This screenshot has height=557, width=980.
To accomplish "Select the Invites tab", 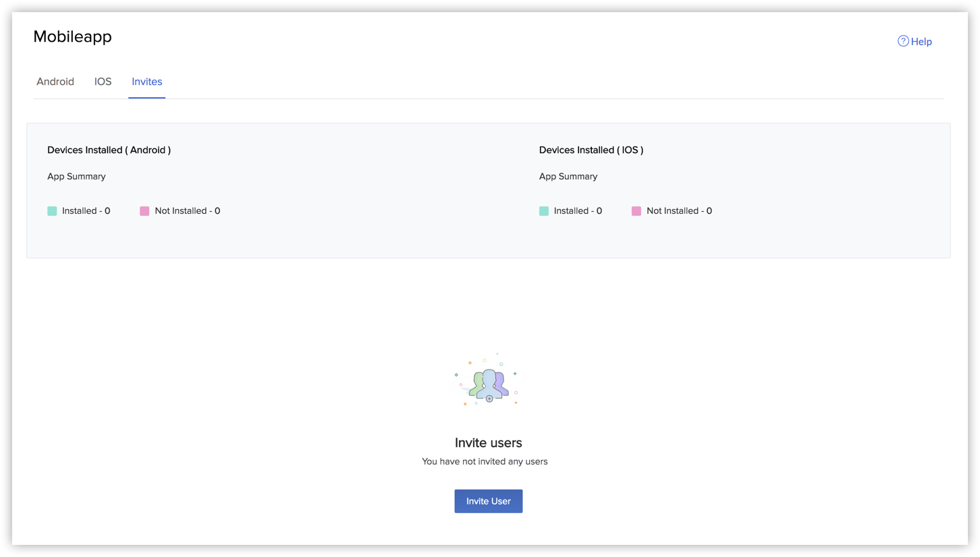I will tap(146, 82).
